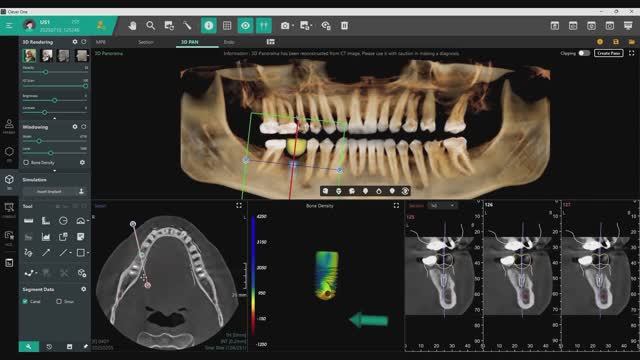Reset 3D Rendering with refresh icon
This screenshot has height=360, width=640.
[x=84, y=42]
